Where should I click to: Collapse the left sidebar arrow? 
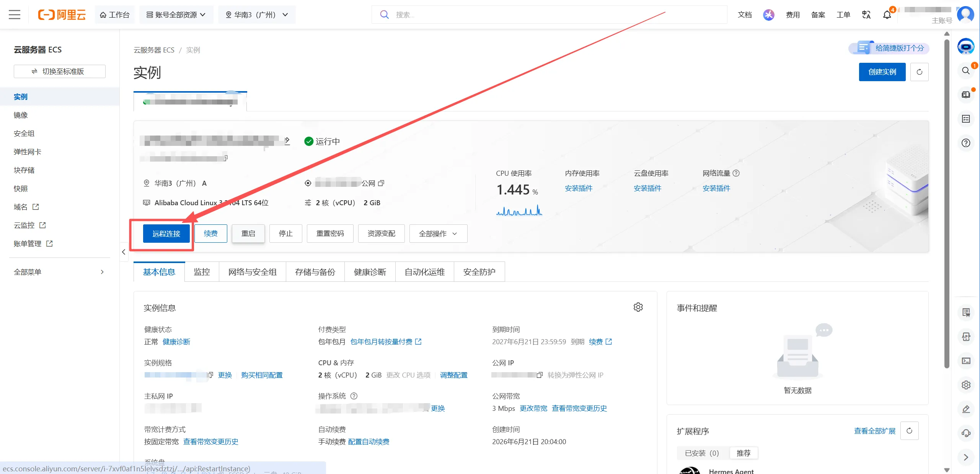(x=124, y=252)
